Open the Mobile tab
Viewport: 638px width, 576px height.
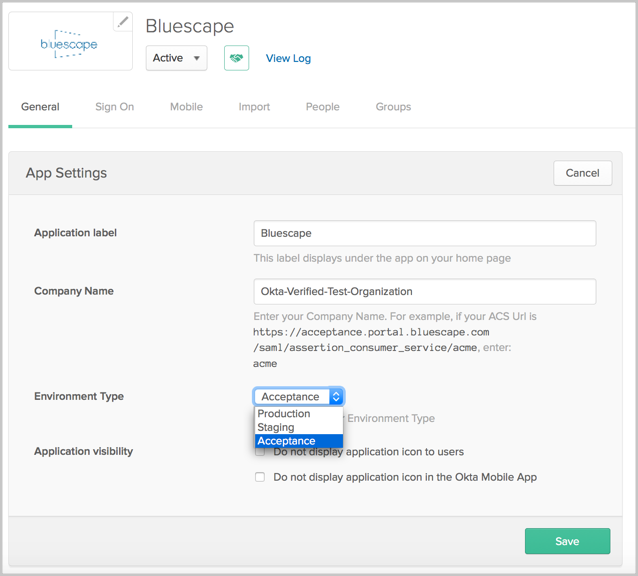point(186,107)
